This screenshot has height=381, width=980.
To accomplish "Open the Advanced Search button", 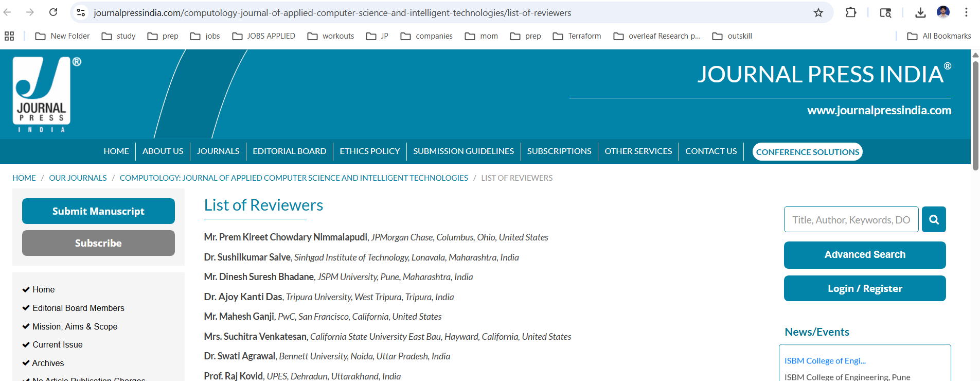I will (x=864, y=255).
